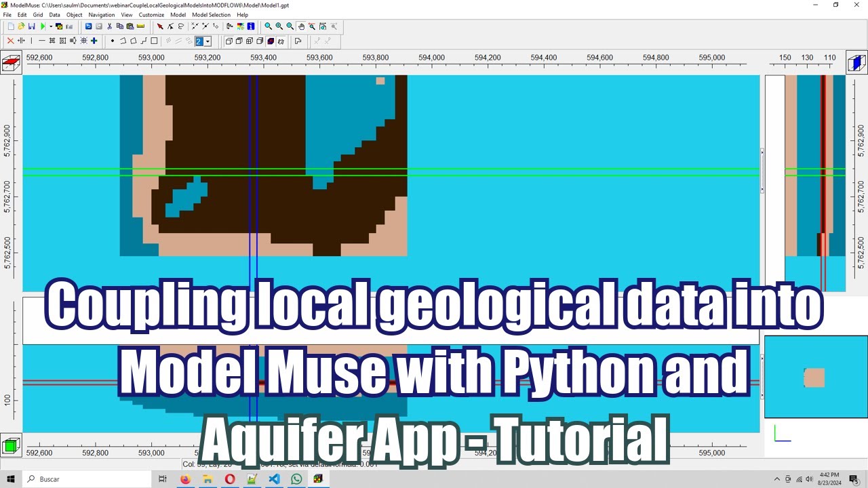The width and height of the screenshot is (868, 488).
Task: Open the View menu
Action: tap(127, 14)
